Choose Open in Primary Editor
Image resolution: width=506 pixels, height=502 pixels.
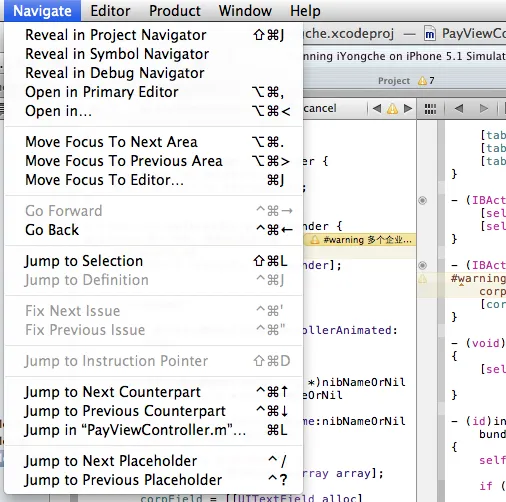click(154, 92)
